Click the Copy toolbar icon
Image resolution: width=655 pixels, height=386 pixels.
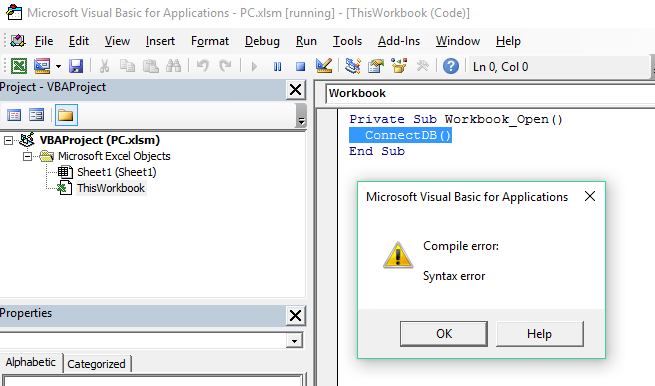click(x=127, y=66)
